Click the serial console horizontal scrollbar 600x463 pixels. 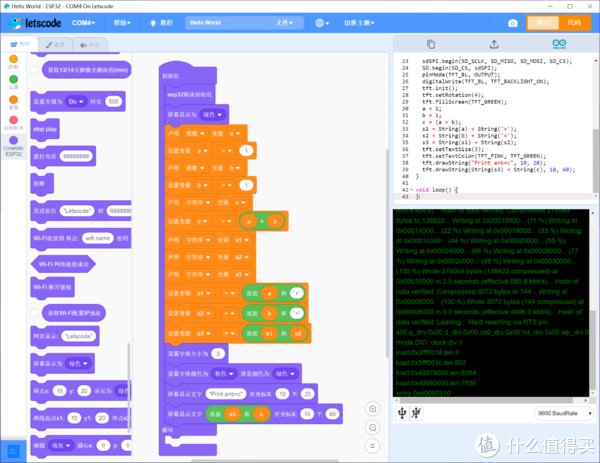pos(486,401)
